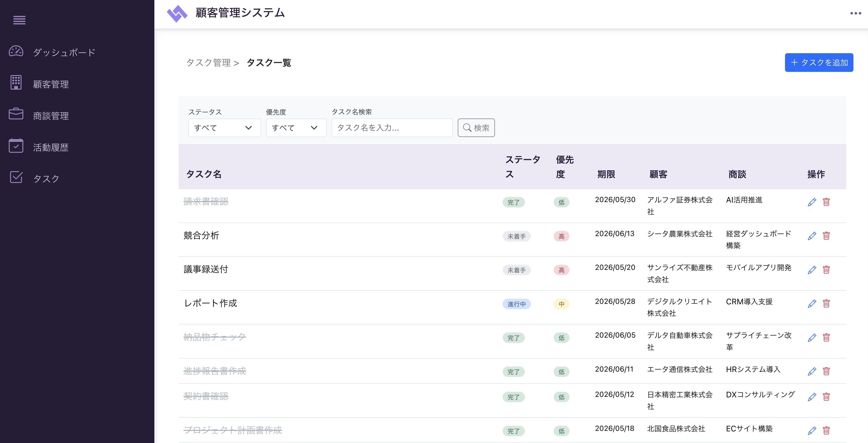This screenshot has height=443, width=868.
Task: Delete the レポート作成 task
Action: pyautogui.click(x=826, y=303)
